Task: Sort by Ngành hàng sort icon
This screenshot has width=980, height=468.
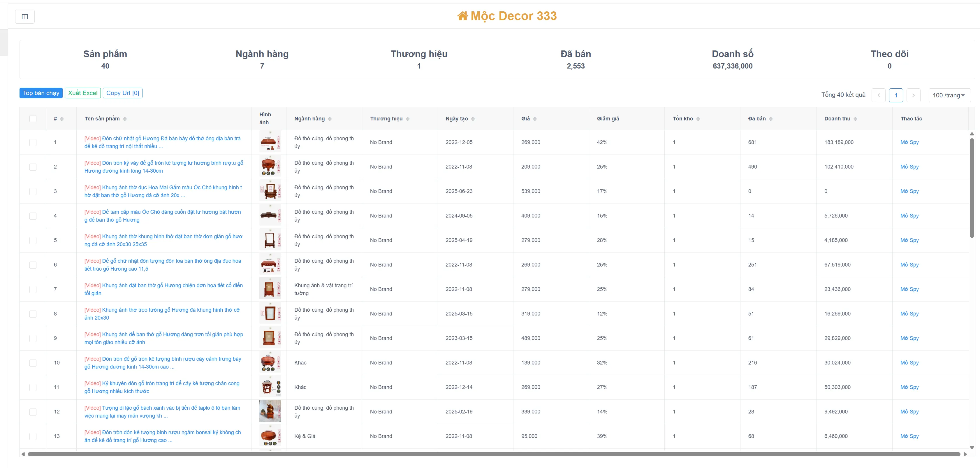Action: (x=330, y=119)
